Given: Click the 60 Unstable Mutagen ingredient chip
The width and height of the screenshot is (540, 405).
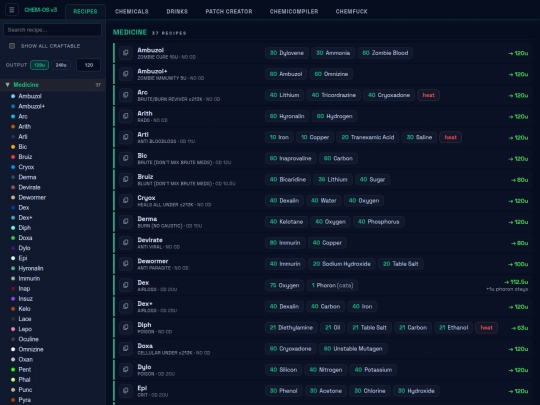Looking at the screenshot, I should 353,349.
